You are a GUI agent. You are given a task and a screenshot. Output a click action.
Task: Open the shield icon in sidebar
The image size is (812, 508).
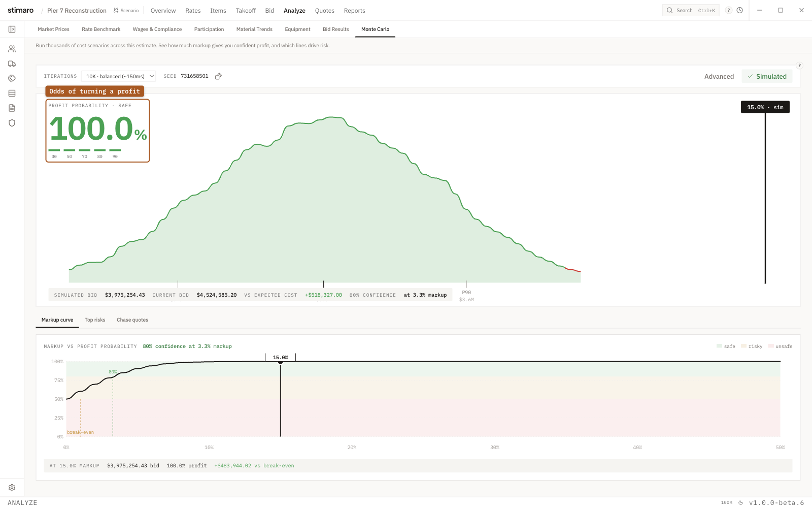coord(12,123)
